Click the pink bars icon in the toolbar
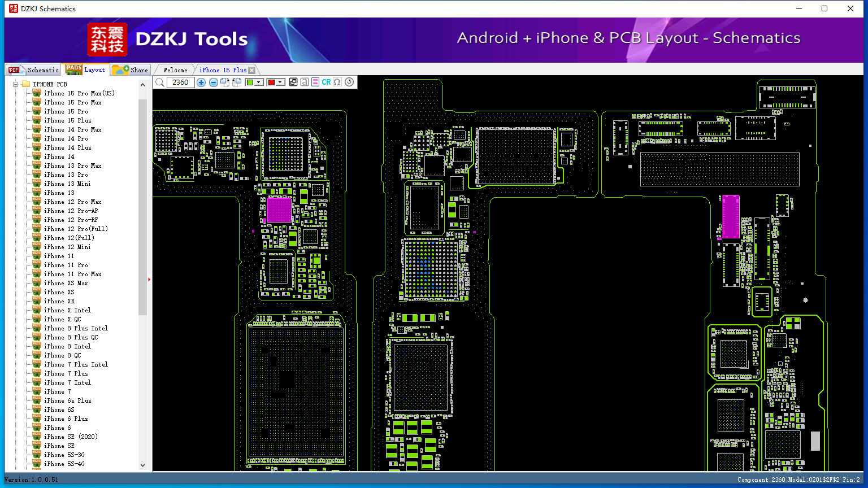 315,82
